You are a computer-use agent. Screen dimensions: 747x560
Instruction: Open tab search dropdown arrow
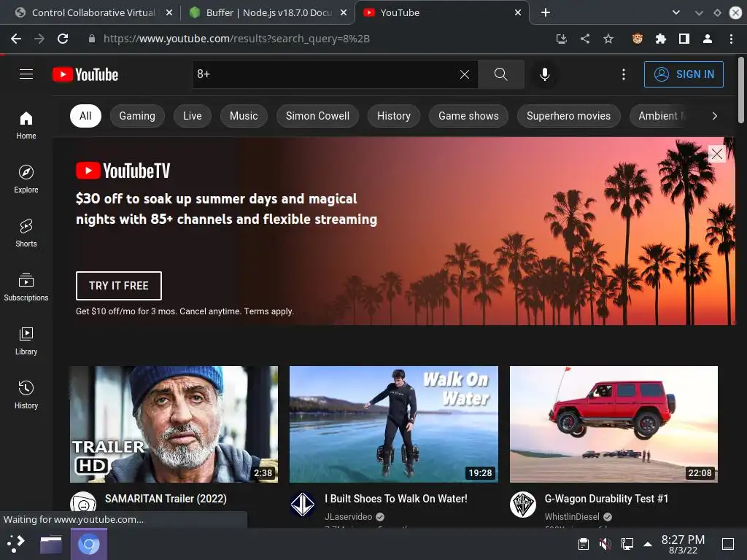[676, 12]
